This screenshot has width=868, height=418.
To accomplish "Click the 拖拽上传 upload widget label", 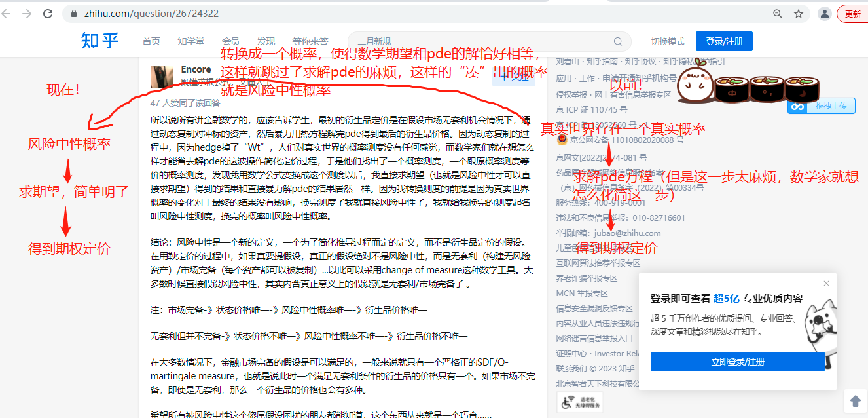I will coord(831,105).
